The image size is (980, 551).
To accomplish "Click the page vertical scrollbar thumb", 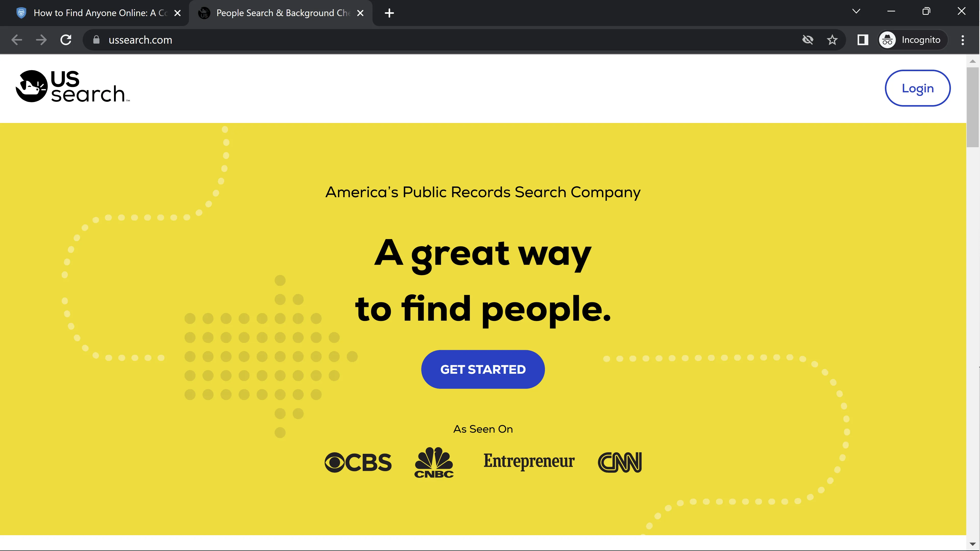I will (x=972, y=107).
